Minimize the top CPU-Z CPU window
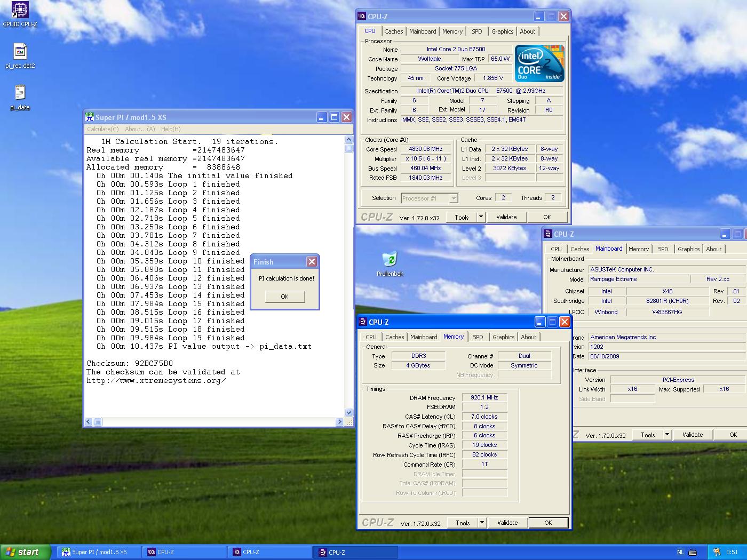This screenshot has height=560, width=747. pyautogui.click(x=539, y=17)
